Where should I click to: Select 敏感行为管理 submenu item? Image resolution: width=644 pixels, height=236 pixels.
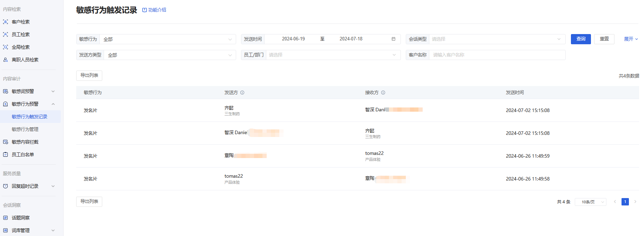pos(25,129)
